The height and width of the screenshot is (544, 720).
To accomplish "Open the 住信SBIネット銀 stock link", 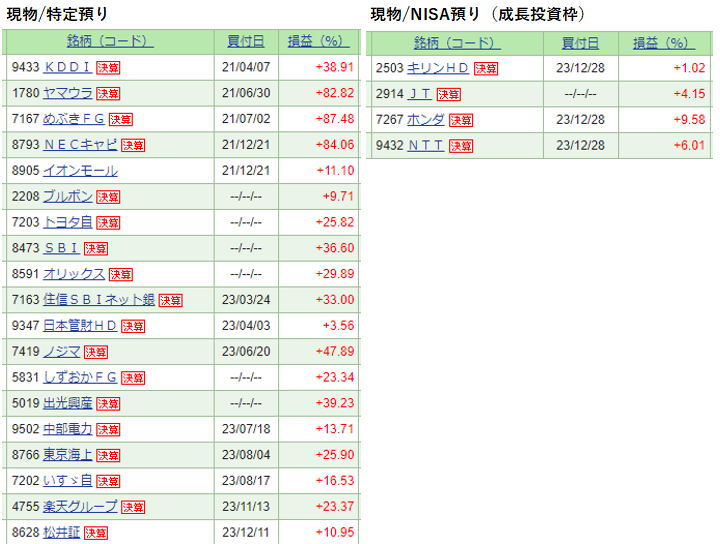I will click(99, 299).
